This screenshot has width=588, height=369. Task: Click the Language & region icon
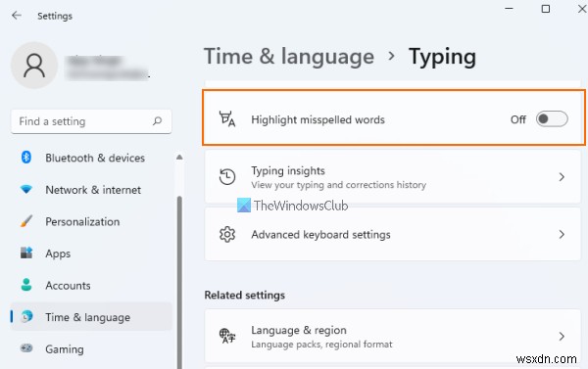227,336
